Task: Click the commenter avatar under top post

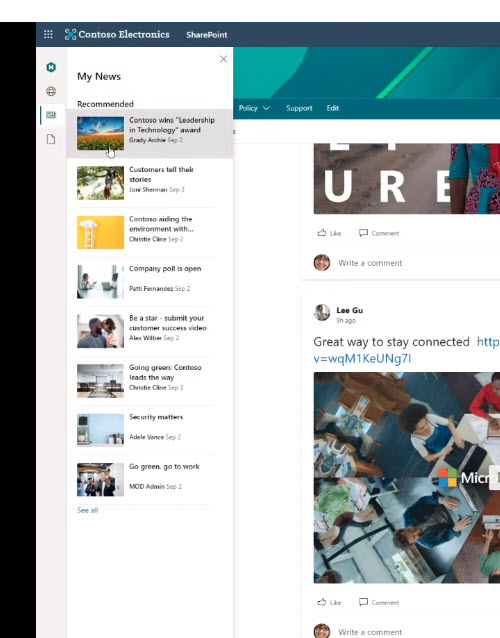Action: (x=322, y=262)
